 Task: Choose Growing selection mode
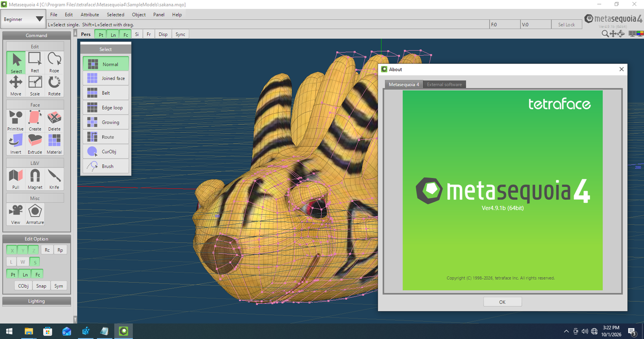click(x=106, y=122)
